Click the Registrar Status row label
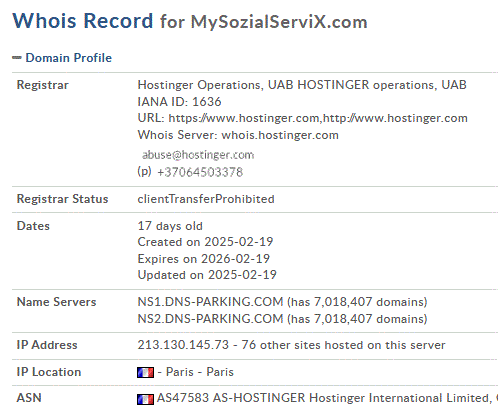Viewport: 499px width, 411px height. (x=63, y=199)
